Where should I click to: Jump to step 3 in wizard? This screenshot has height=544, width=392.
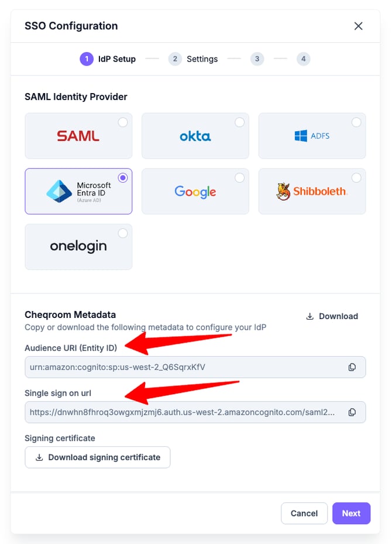(256, 59)
